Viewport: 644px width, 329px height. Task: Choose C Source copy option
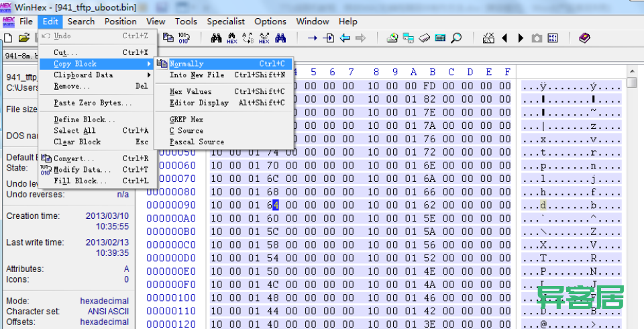point(224,130)
